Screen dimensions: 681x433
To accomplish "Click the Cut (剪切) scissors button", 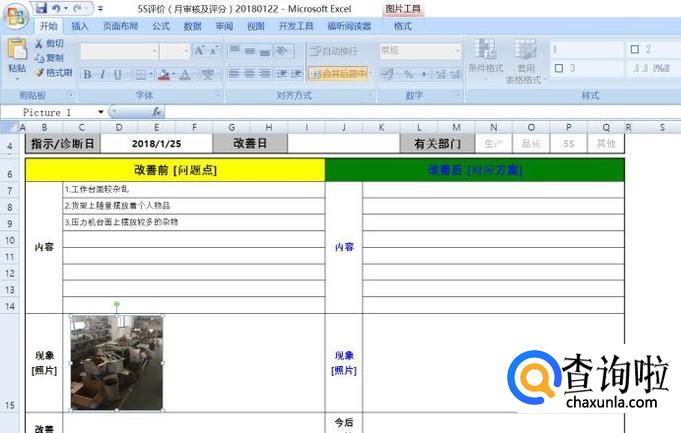I will pyautogui.click(x=49, y=43).
